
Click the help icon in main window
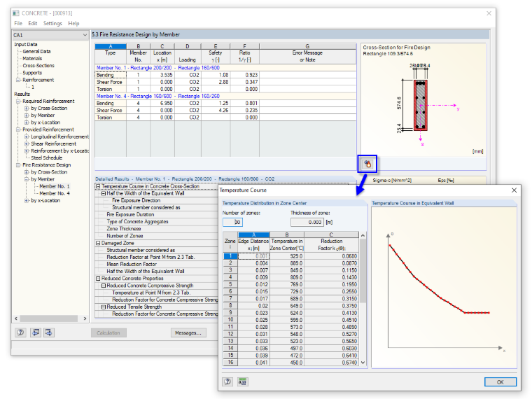(20, 332)
